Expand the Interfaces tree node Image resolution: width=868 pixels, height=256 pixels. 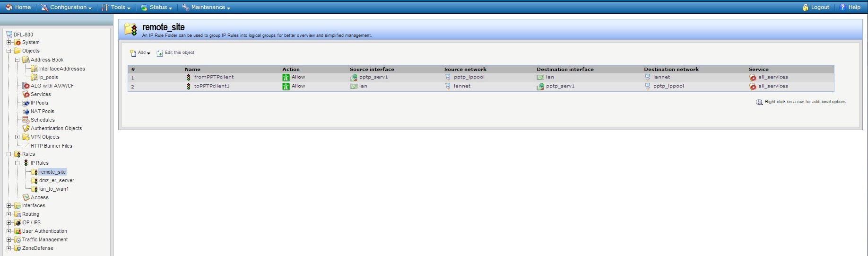(9, 205)
